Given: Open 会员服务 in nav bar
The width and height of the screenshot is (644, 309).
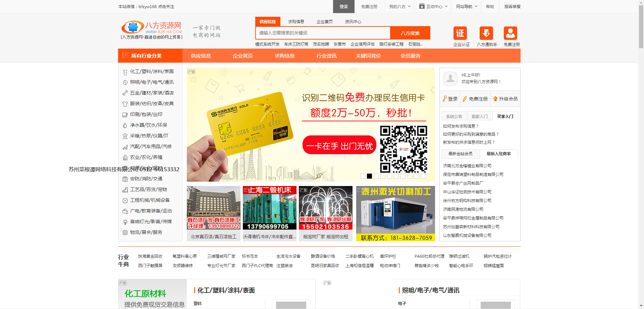Looking at the screenshot, I should (410, 56).
